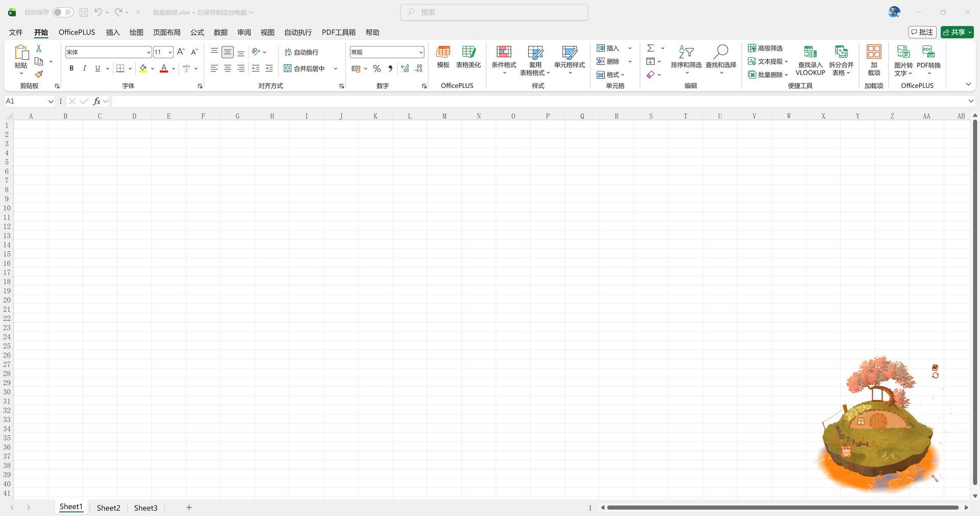Image resolution: width=980 pixels, height=516 pixels.
Task: Apply percent style to the cell
Action: click(x=377, y=68)
